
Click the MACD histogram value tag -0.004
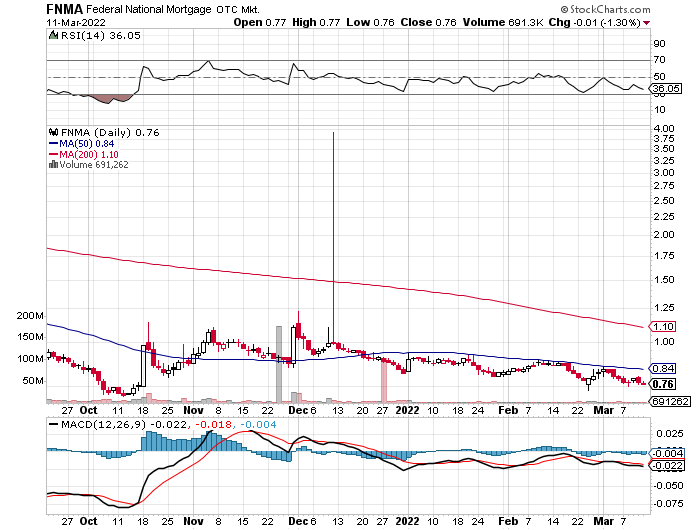(667, 453)
